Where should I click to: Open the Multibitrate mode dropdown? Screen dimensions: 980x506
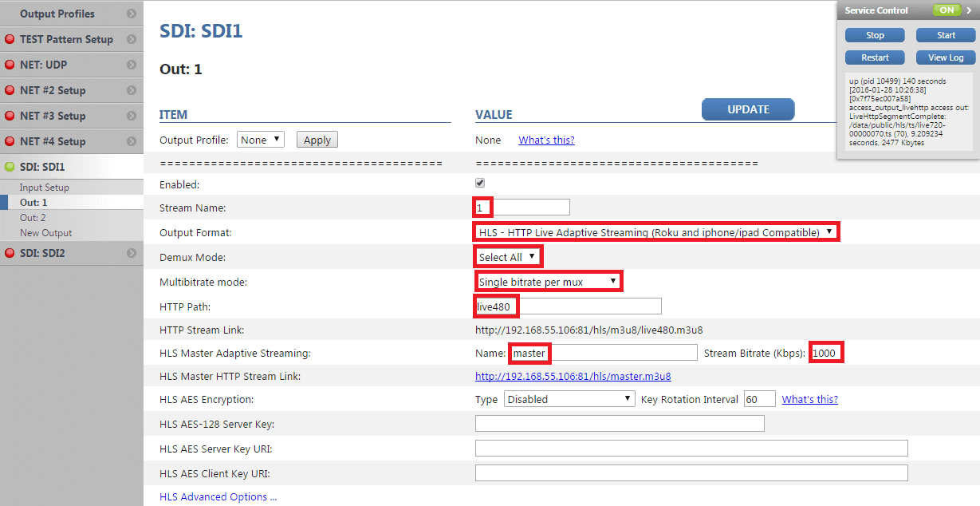pos(548,282)
